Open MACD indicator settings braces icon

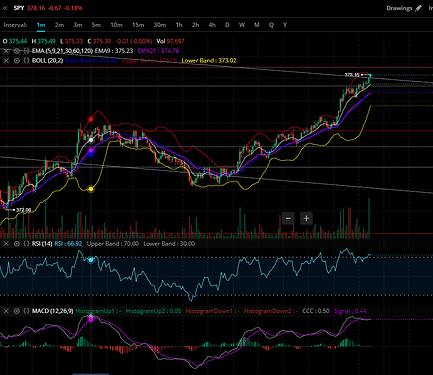click(x=26, y=311)
